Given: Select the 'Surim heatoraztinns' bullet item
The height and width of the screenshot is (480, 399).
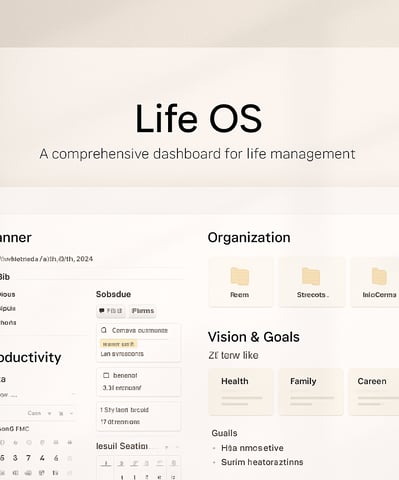Looking at the screenshot, I should pos(262,462).
